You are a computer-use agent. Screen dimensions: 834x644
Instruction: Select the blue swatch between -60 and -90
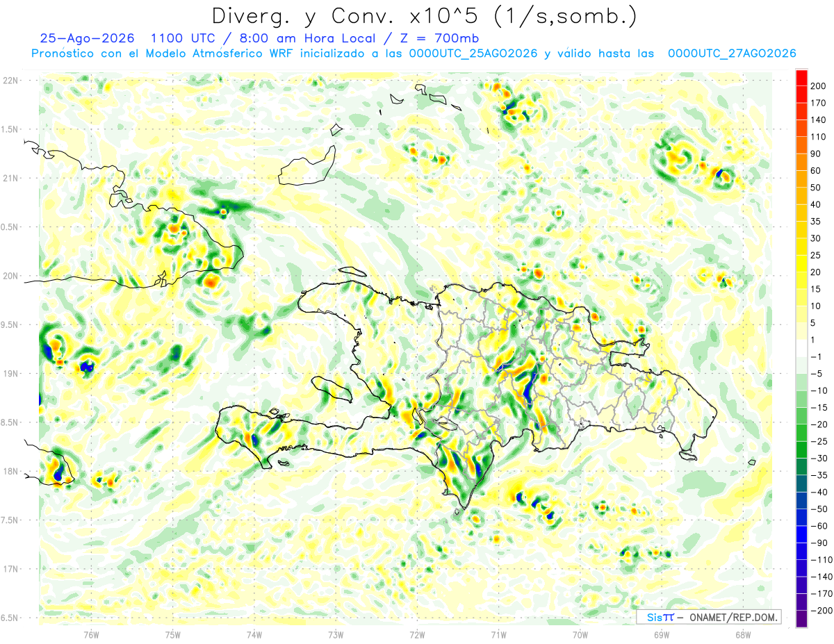pyautogui.click(x=801, y=535)
